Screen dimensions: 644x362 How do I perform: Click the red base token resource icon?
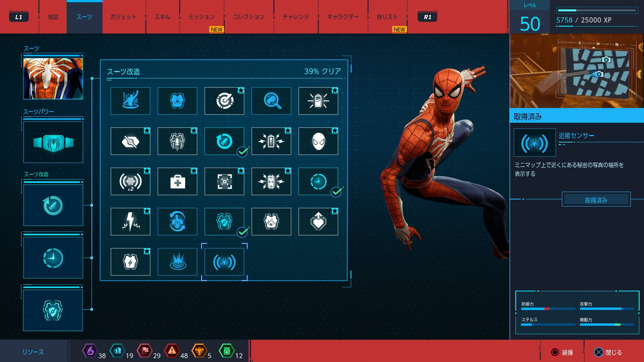[x=145, y=351]
